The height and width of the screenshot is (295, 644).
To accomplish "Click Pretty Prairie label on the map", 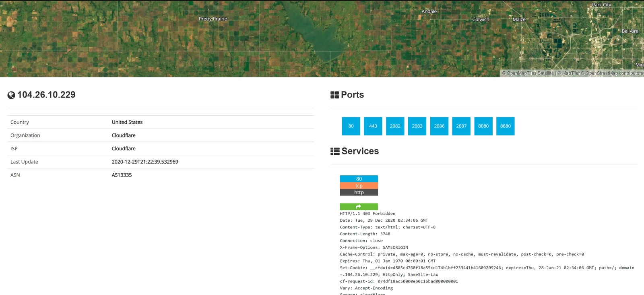I will pos(213,19).
